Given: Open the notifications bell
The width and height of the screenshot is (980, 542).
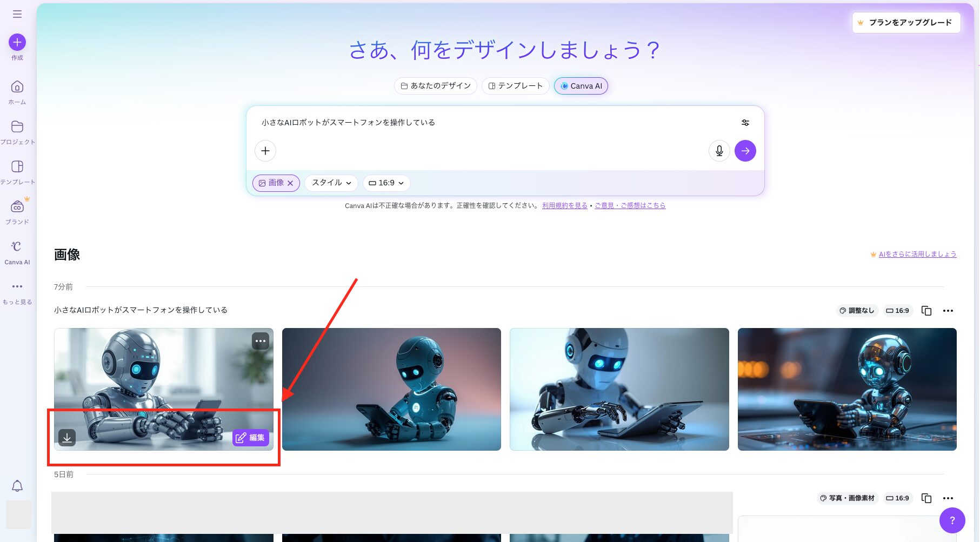Looking at the screenshot, I should pyautogui.click(x=17, y=486).
